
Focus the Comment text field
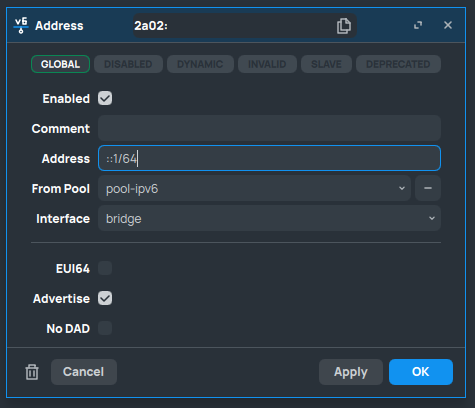(x=269, y=128)
